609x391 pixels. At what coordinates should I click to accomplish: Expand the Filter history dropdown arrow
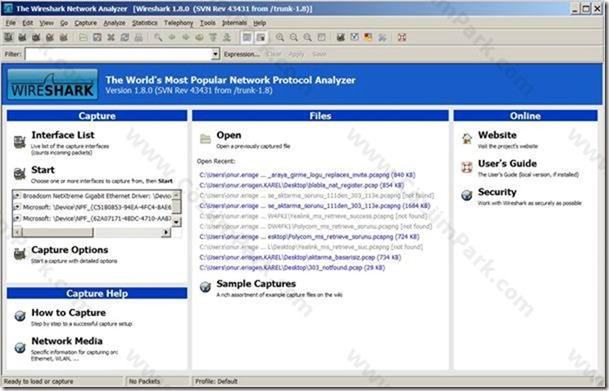216,54
